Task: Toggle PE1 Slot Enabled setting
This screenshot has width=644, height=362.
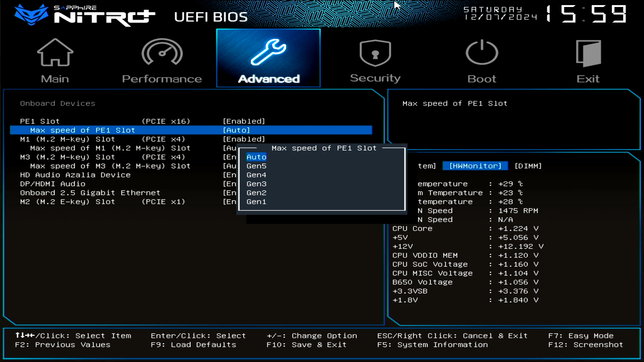Action: point(244,121)
